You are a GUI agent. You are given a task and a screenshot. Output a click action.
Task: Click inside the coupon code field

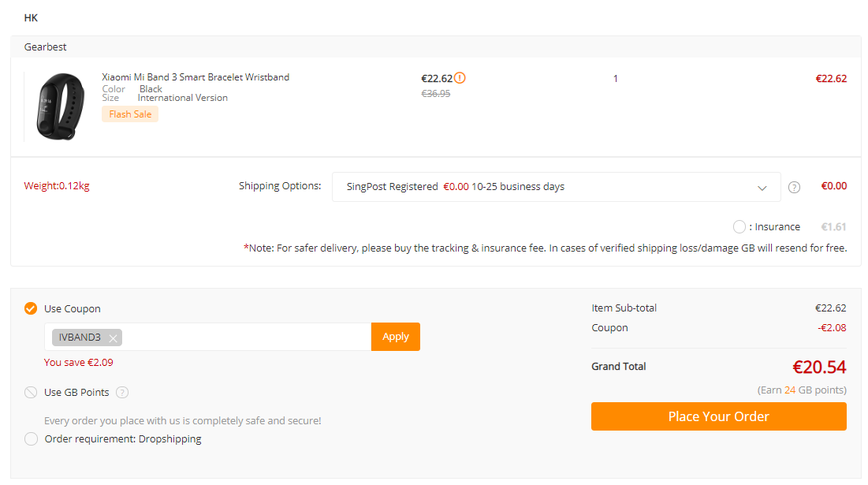tap(246, 337)
